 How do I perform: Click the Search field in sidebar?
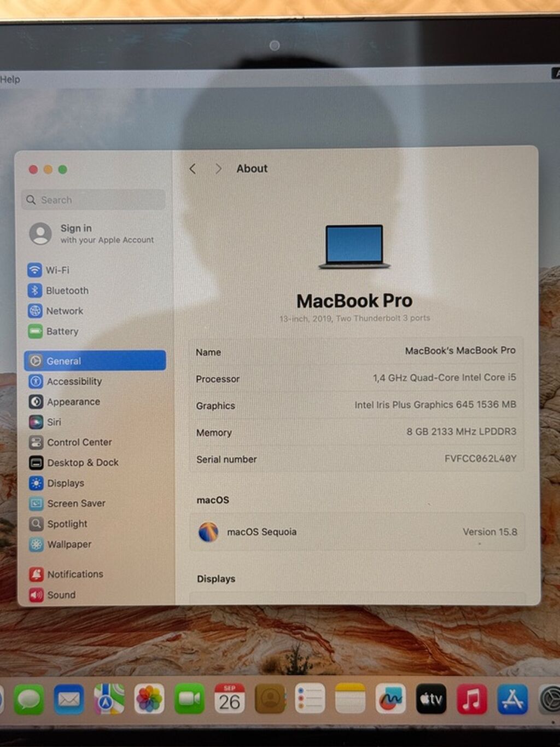[94, 200]
